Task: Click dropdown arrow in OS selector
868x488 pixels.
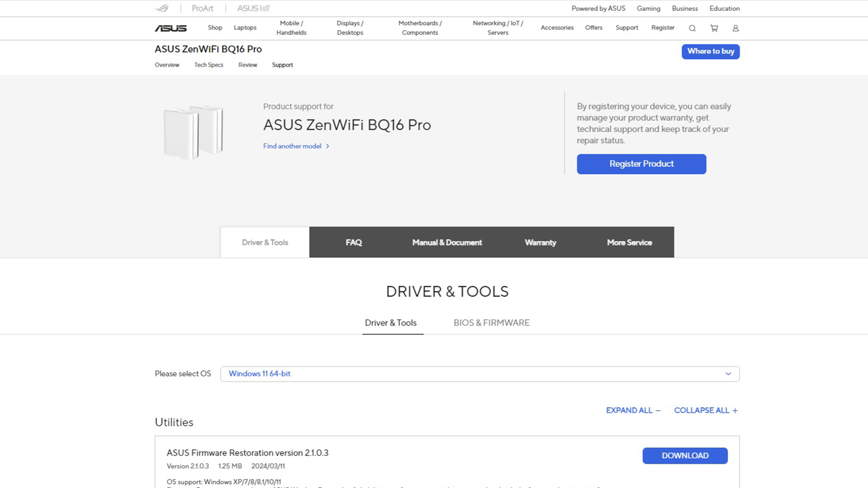Action: click(x=728, y=374)
